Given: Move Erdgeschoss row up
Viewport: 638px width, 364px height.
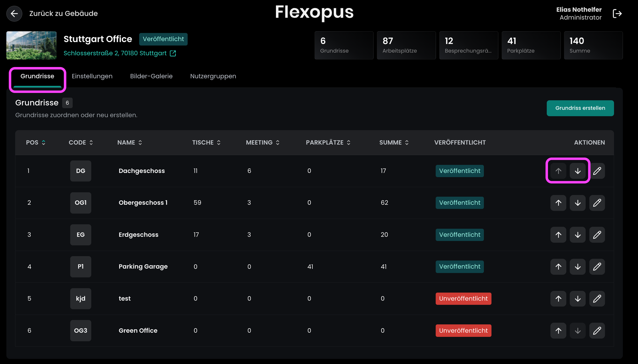Looking at the screenshot, I should coord(558,235).
